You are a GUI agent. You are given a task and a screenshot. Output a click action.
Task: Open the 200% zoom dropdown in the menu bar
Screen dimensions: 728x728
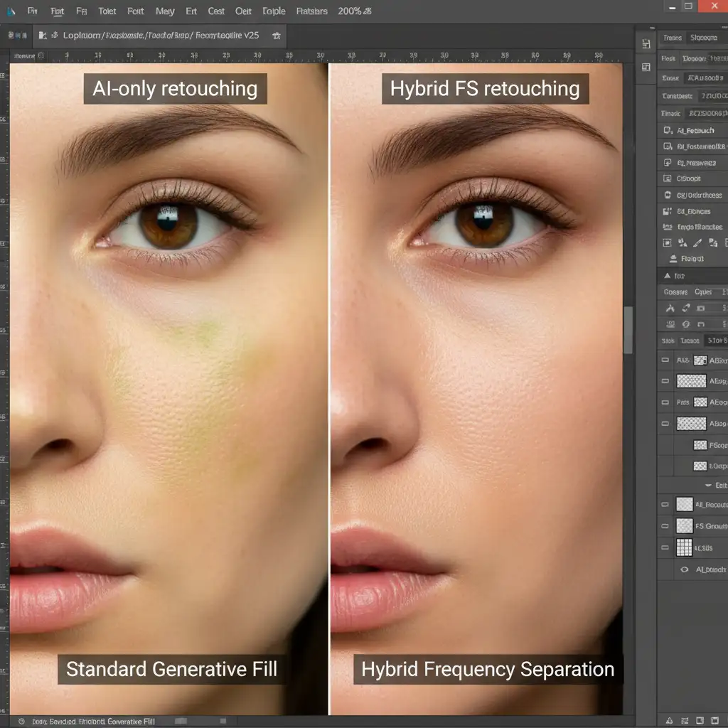coord(355,11)
